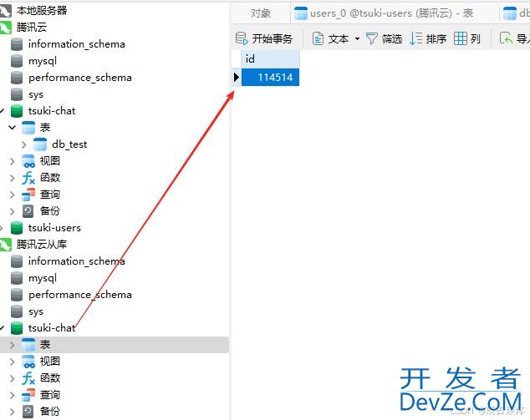
Task: Click 函数 fx icon under 腾讯云从库 tsuki-chat
Action: tap(28, 378)
